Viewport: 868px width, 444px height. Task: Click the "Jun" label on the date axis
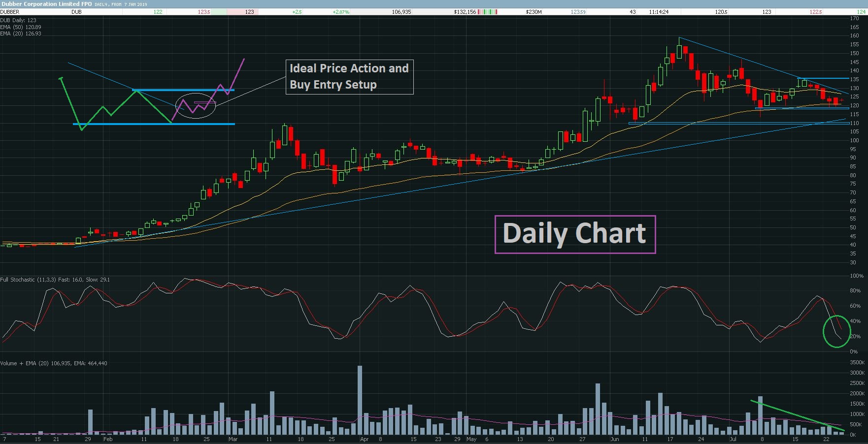tap(614, 439)
